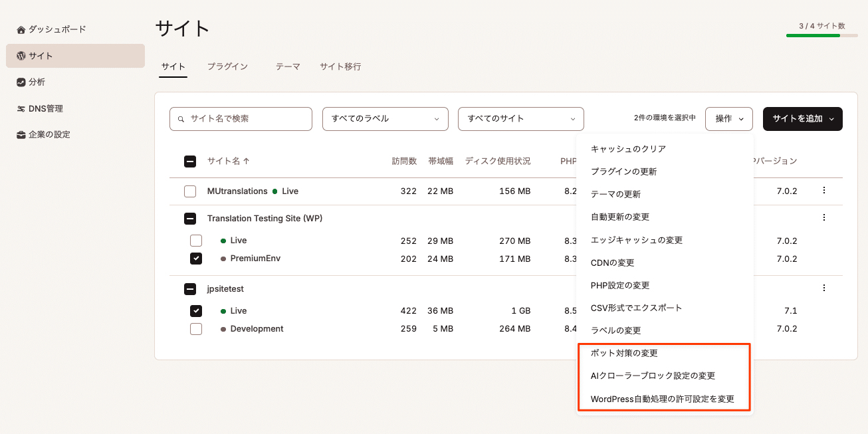This screenshot has width=868, height=434.
Task: Check the MUtranslations row checkbox
Action: tap(190, 191)
